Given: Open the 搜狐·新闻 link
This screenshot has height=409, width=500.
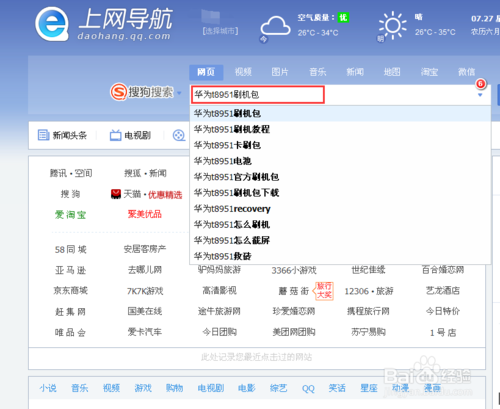Looking at the screenshot, I should [x=145, y=173].
